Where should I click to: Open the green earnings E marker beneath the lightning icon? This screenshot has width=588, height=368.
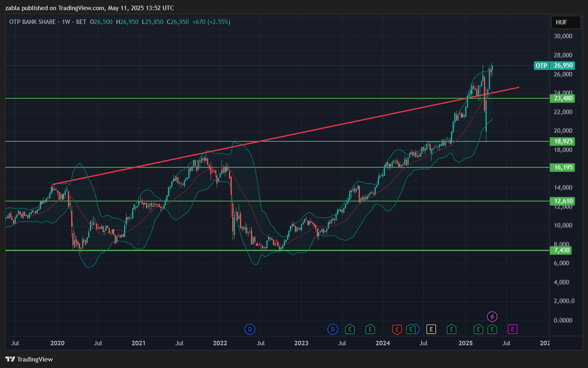tap(492, 329)
